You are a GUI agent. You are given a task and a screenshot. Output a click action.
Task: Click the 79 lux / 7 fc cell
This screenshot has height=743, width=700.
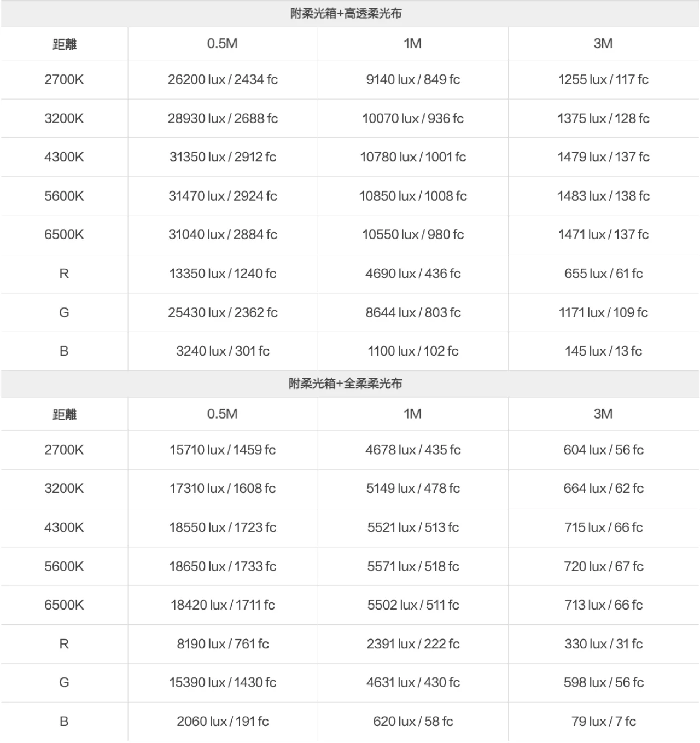(603, 722)
